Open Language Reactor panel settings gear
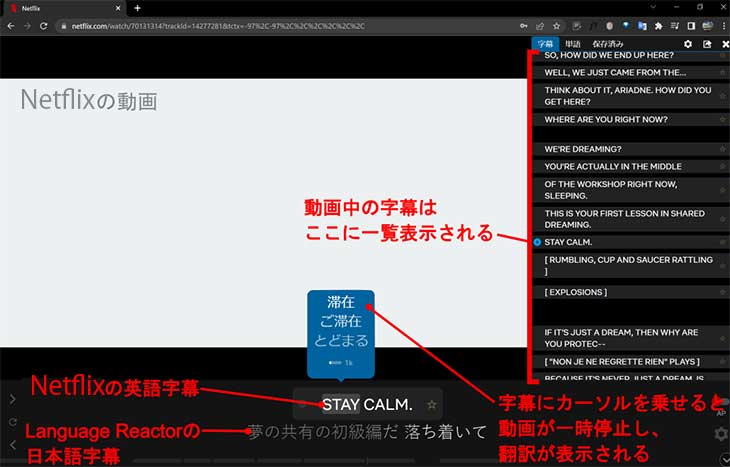The width and height of the screenshot is (730, 467). 688,44
